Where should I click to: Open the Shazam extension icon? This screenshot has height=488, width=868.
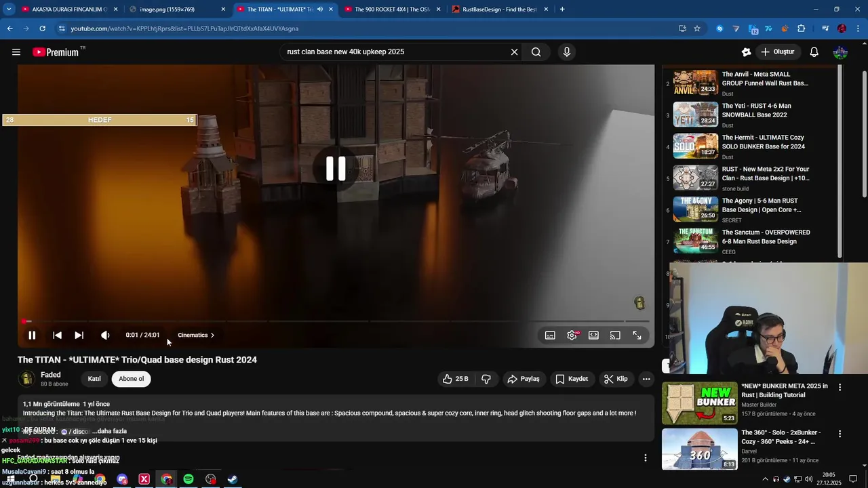coord(719,28)
